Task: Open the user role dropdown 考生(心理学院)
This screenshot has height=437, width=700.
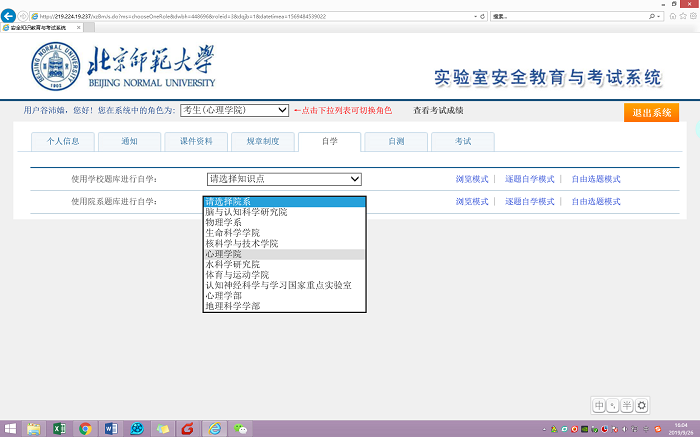Action: 235,110
